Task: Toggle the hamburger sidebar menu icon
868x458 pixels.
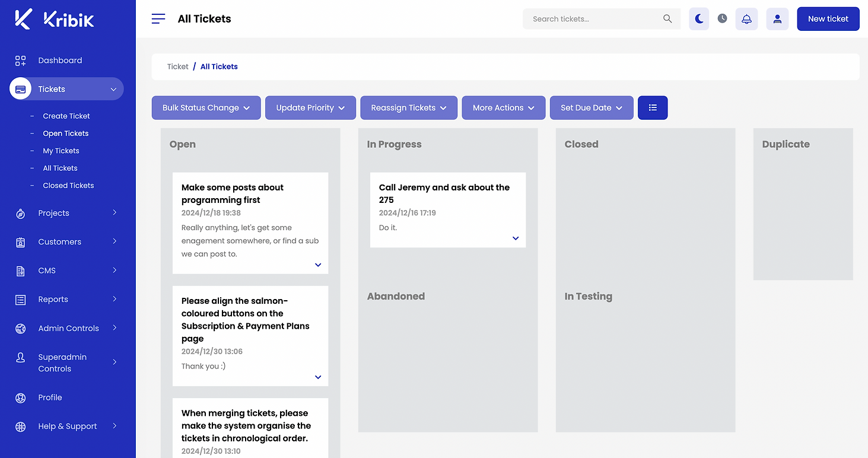Action: coord(158,19)
